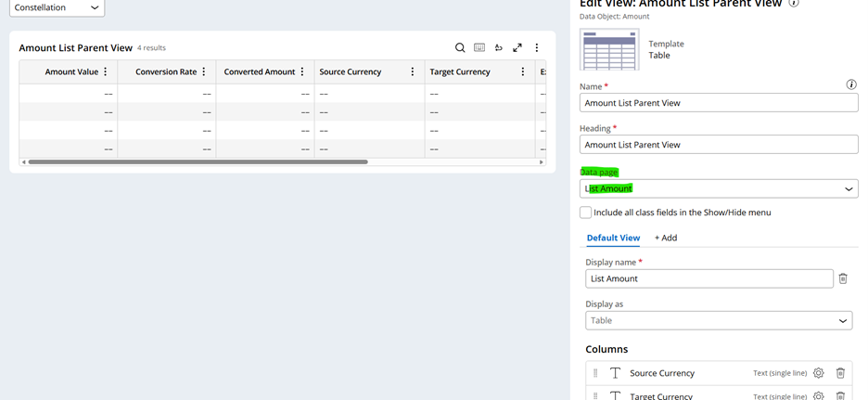Expand the Display as dropdown set to Table
This screenshot has width=868, height=400.
[719, 320]
